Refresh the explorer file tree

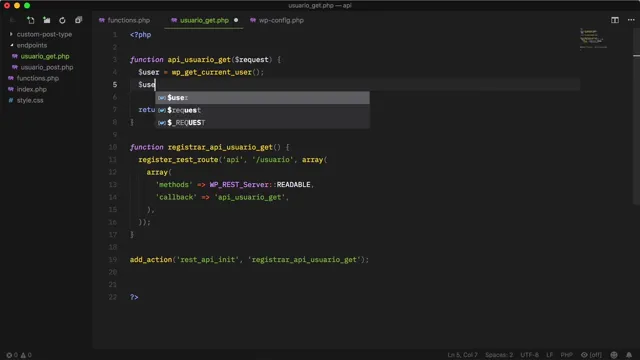click(x=62, y=20)
